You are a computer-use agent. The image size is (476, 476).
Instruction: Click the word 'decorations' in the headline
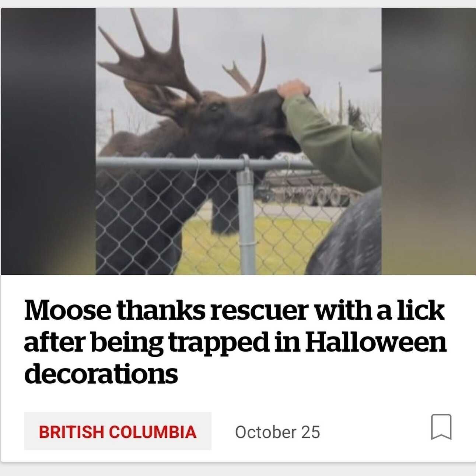pos(101,374)
